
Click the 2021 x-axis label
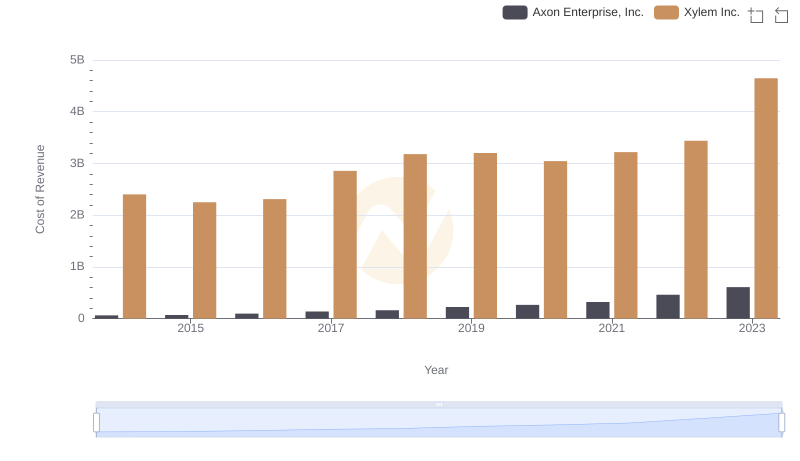tap(611, 328)
